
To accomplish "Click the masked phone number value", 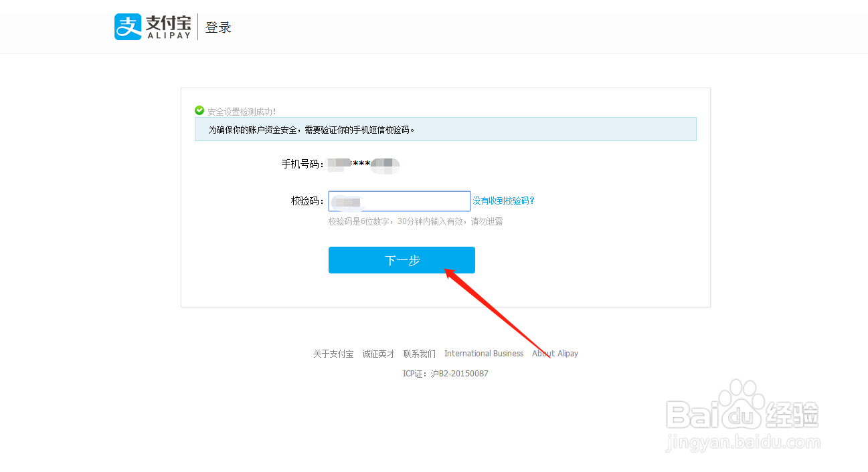I will 364,164.
